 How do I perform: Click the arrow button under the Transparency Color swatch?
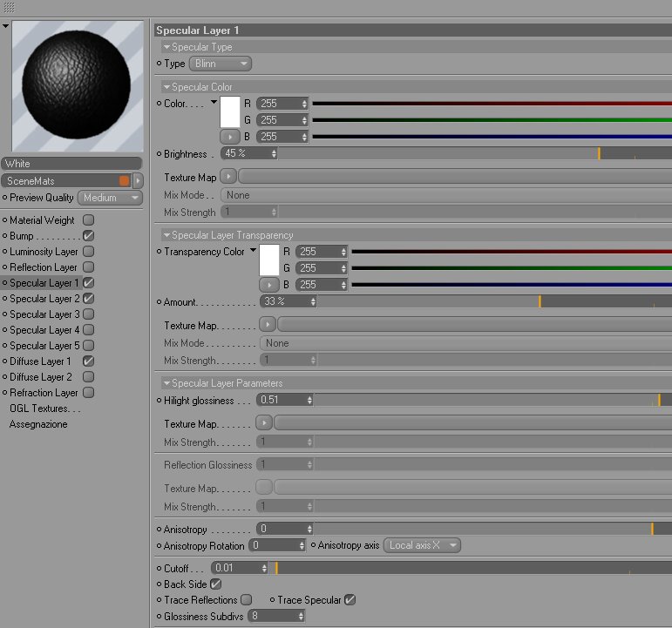[x=269, y=285]
